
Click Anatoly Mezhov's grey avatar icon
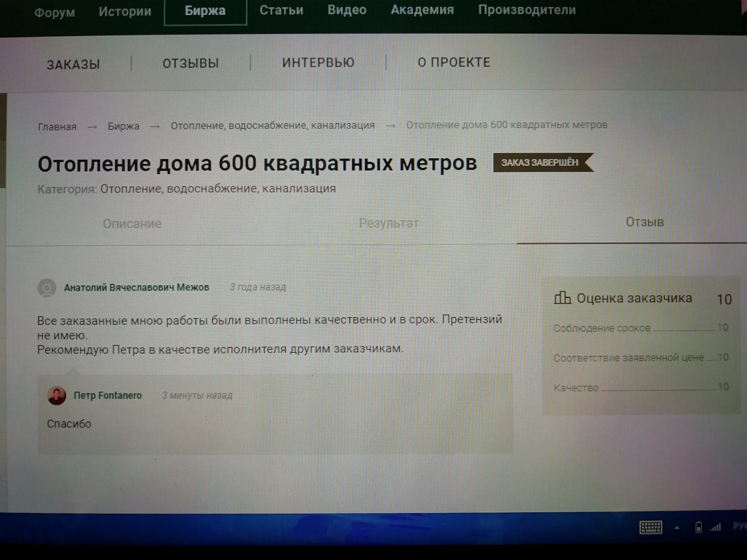click(47, 288)
